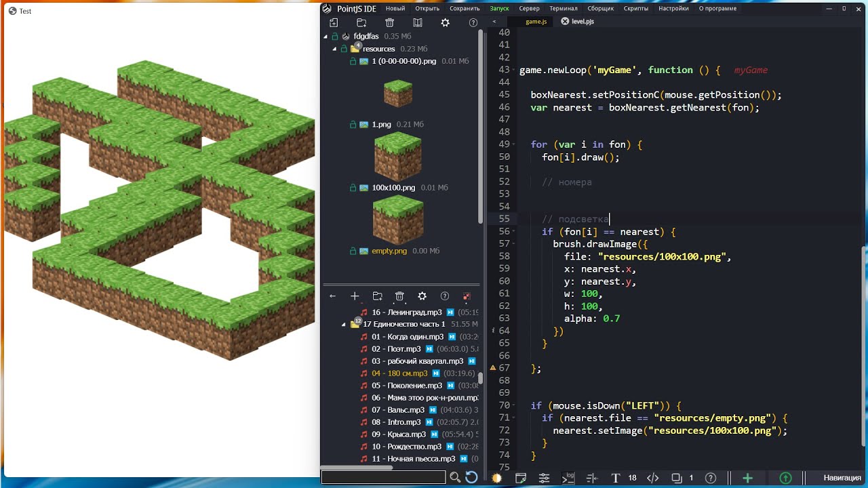Image resolution: width=868 pixels, height=488 pixels.
Task: Toggle lock on 1 (0-00-00-00).png
Action: point(353,61)
